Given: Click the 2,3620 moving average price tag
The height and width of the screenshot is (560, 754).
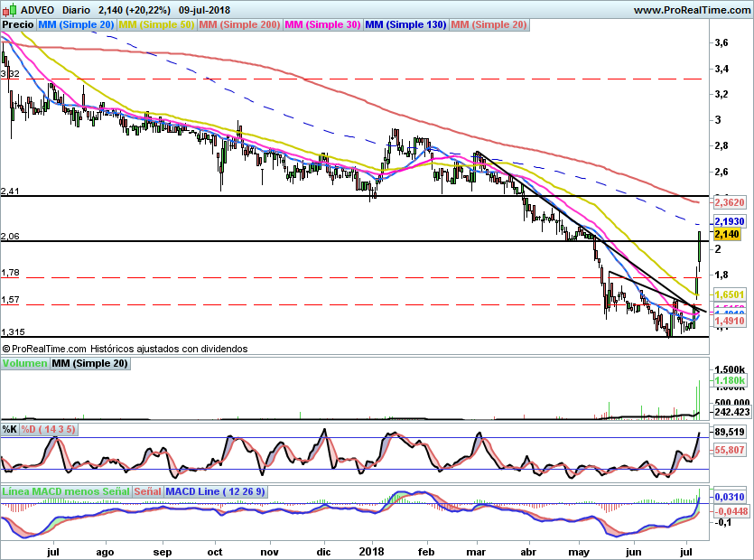Looking at the screenshot, I should [x=728, y=204].
